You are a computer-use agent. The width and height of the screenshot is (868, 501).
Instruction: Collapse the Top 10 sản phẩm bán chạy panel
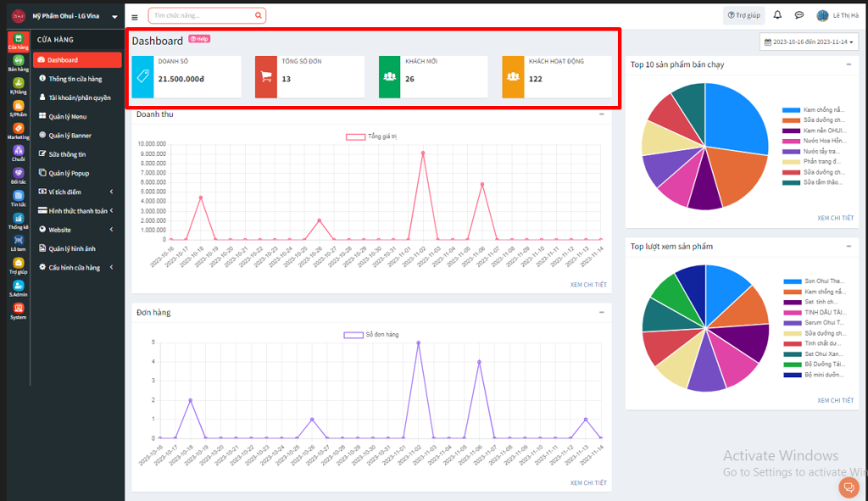pos(849,64)
